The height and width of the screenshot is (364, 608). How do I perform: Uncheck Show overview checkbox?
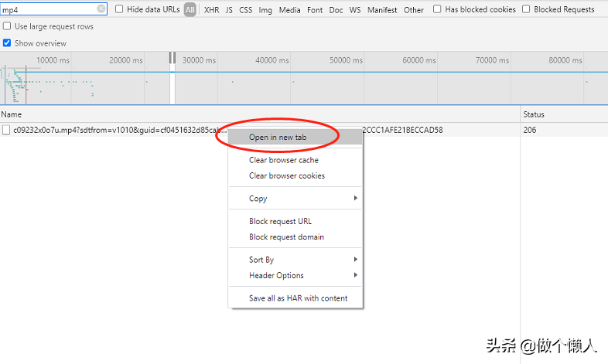(x=8, y=43)
